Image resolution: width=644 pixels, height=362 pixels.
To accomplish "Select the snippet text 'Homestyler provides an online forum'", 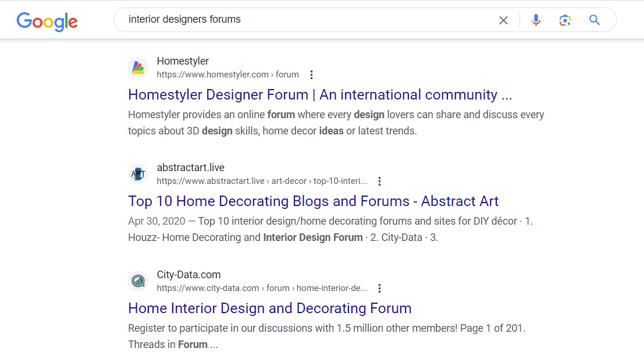I will 212,115.
